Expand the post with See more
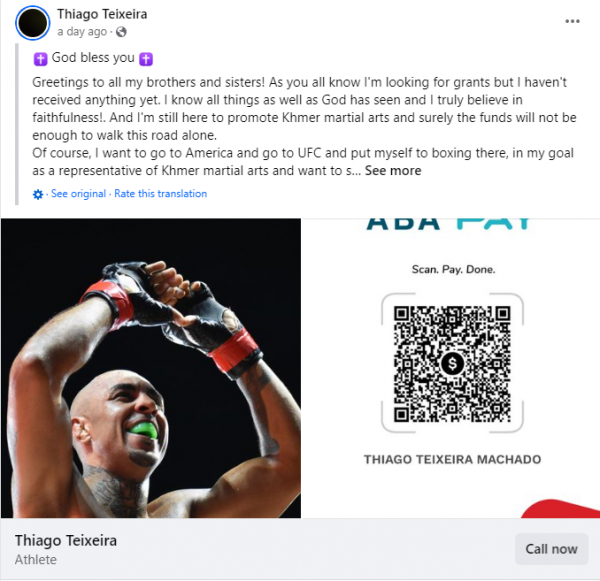This screenshot has height=581, width=600. [x=393, y=171]
